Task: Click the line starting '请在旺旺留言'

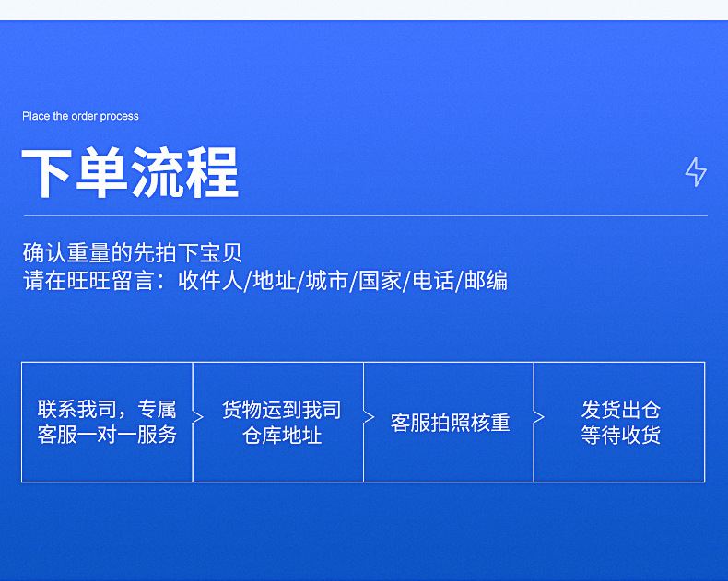Action: coord(265,281)
